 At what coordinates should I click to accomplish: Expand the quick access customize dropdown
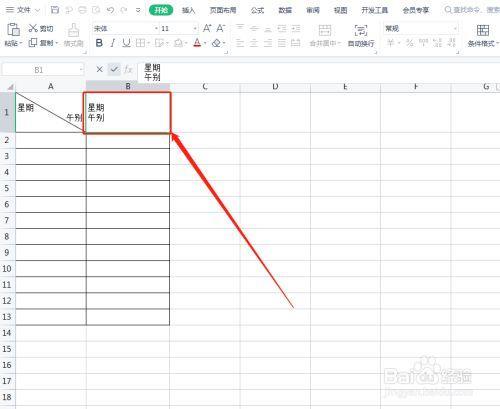coord(138,10)
